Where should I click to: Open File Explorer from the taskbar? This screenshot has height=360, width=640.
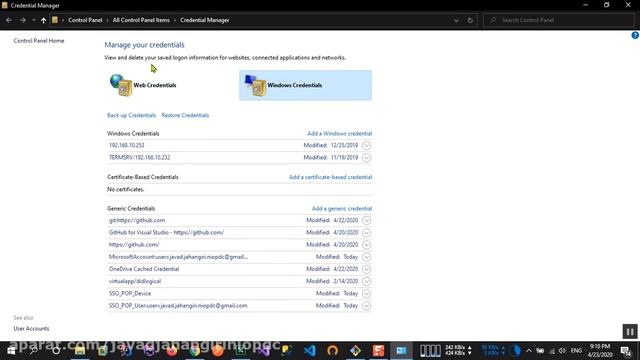(80, 351)
